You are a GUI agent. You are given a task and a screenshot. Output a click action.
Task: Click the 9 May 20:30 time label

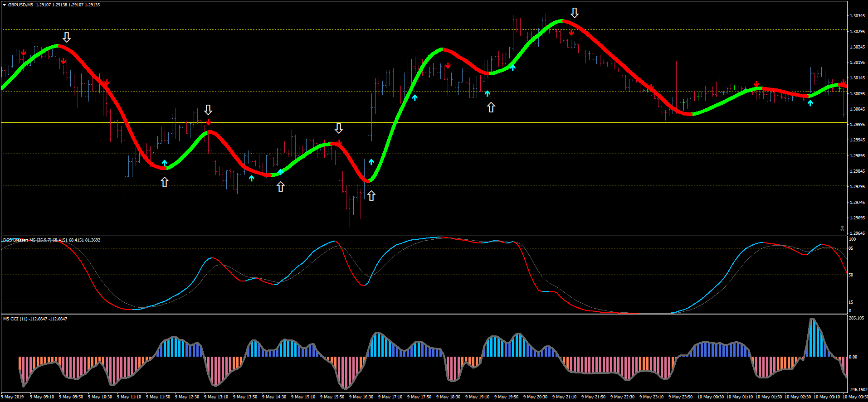click(x=535, y=397)
